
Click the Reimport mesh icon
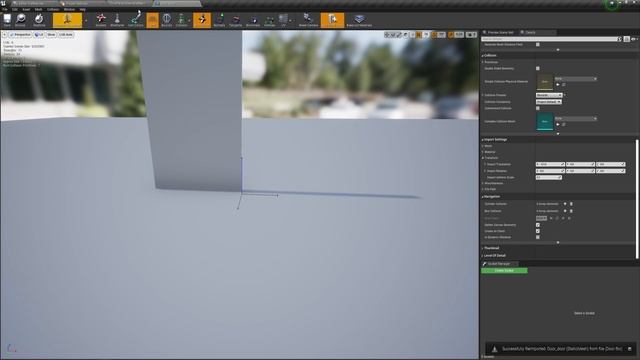[39, 20]
